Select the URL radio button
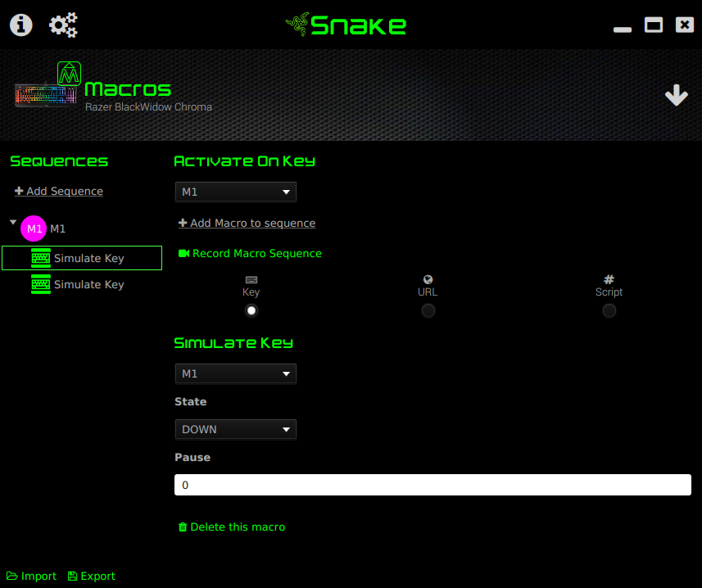The height and width of the screenshot is (588, 702). pyautogui.click(x=428, y=310)
